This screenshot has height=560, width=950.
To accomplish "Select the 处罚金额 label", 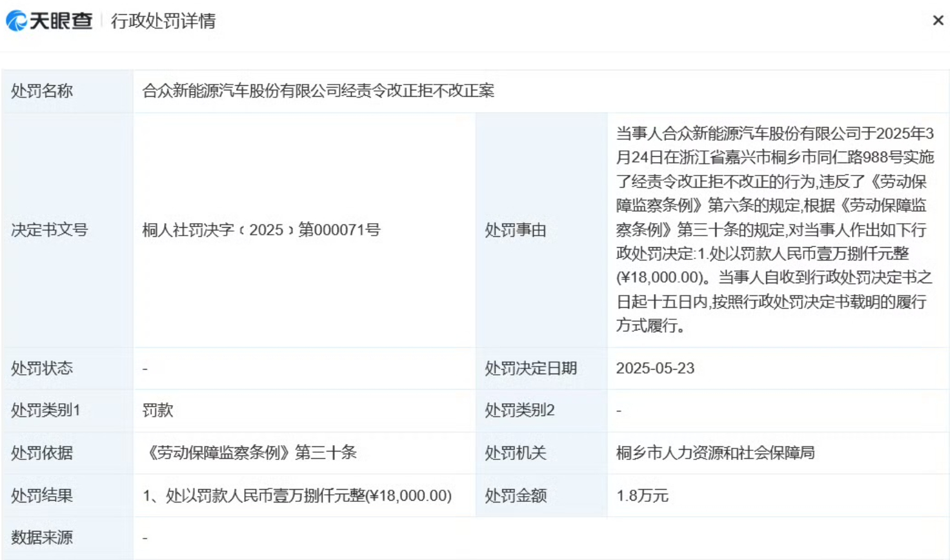I will coord(516,495).
